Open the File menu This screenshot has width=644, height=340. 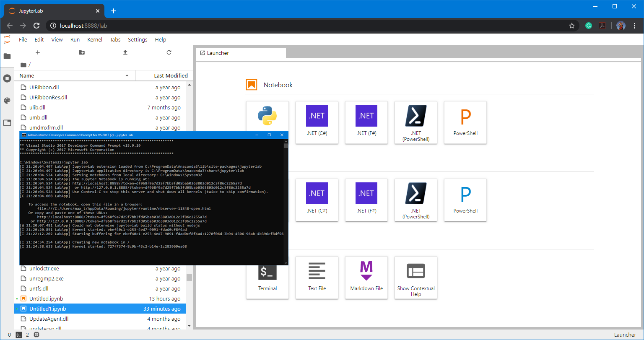tap(23, 39)
